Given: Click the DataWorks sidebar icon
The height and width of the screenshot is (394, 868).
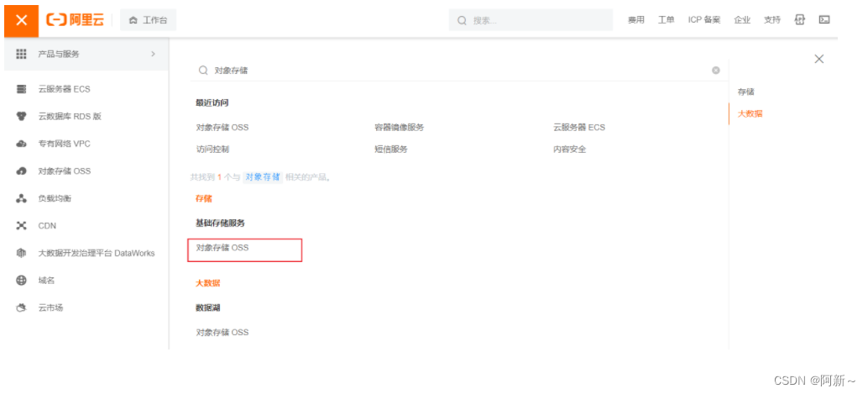Looking at the screenshot, I should (22, 253).
